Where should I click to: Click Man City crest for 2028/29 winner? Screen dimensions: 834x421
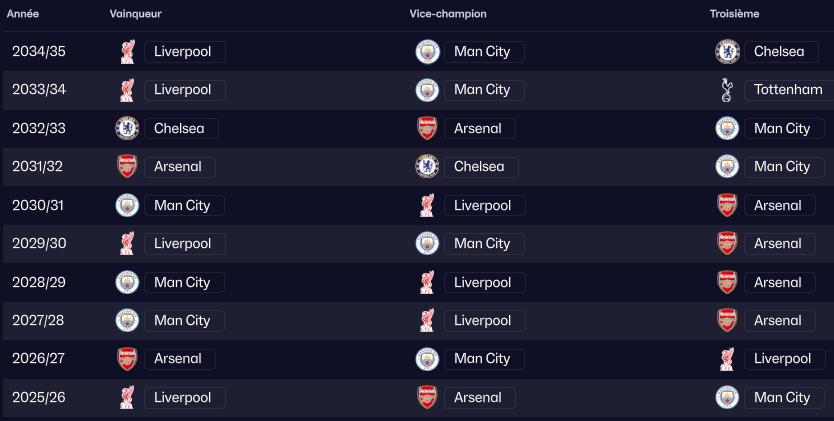tap(127, 283)
